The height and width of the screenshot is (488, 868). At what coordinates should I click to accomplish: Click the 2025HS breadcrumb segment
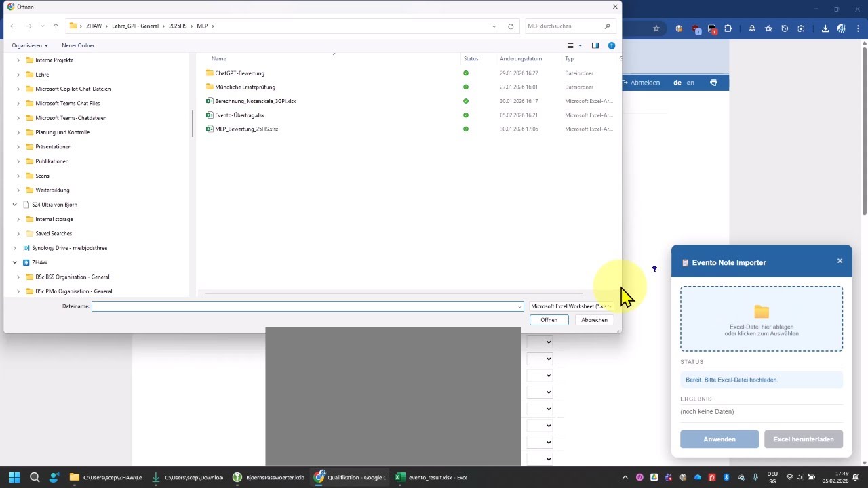178,26
